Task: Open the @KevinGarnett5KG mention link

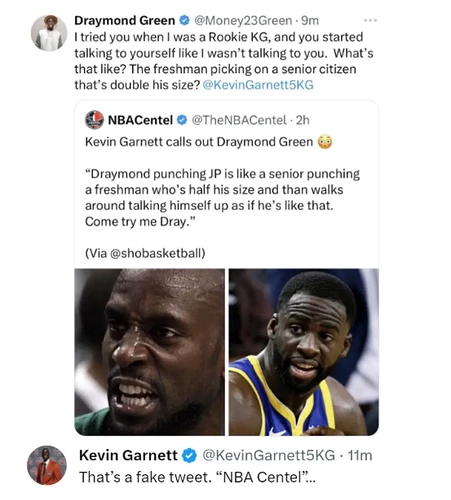Action: coord(258,85)
